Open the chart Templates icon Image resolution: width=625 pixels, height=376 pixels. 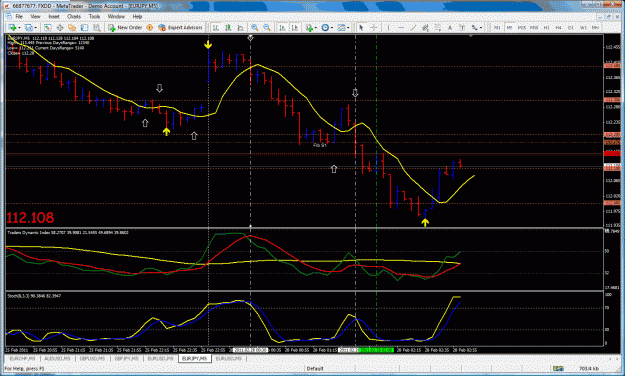(342, 28)
